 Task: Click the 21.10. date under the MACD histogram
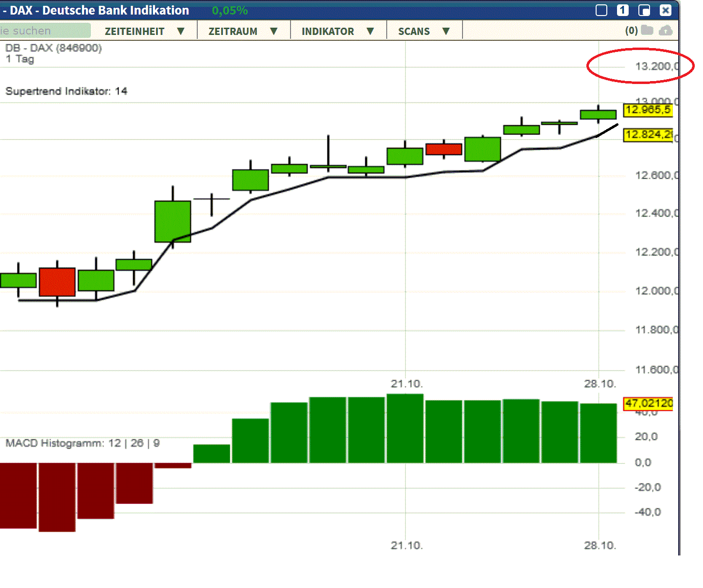pos(407,546)
